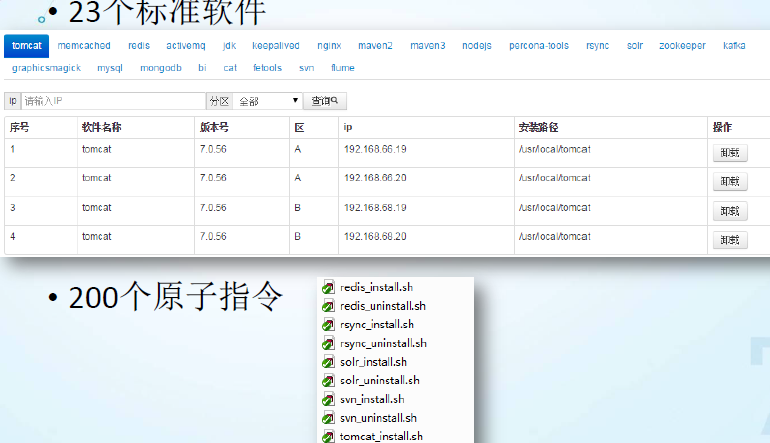
Task: Click the file name tomcat_install.sh
Action: coord(381,436)
